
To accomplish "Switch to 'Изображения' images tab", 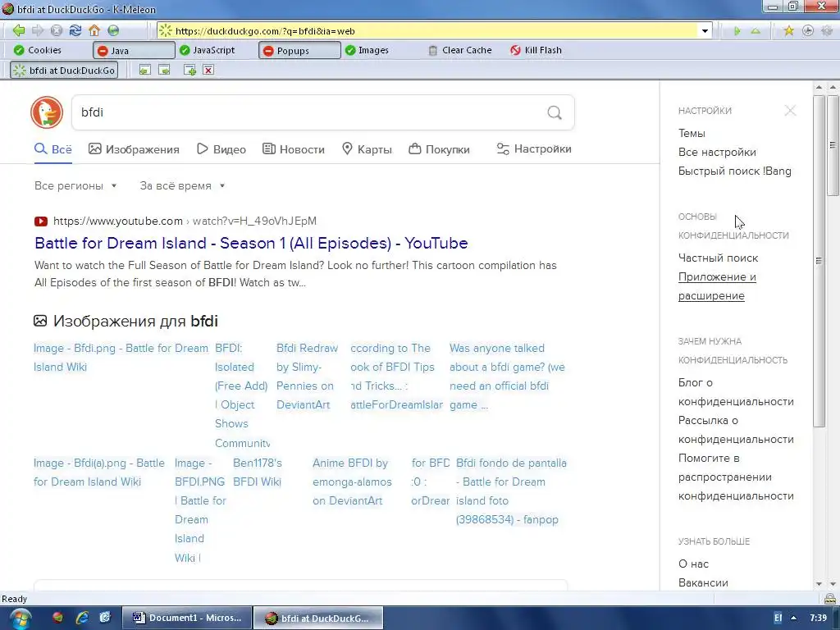I will pyautogui.click(x=134, y=149).
